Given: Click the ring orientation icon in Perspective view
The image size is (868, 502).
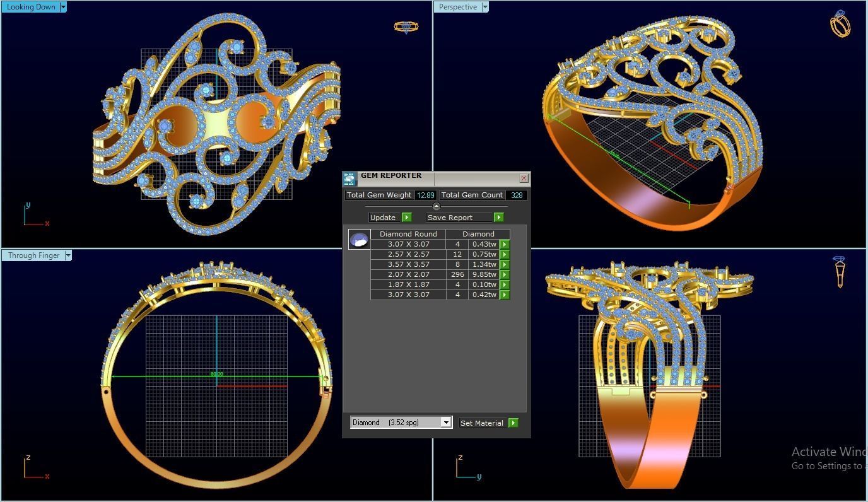Looking at the screenshot, I should click(x=840, y=23).
